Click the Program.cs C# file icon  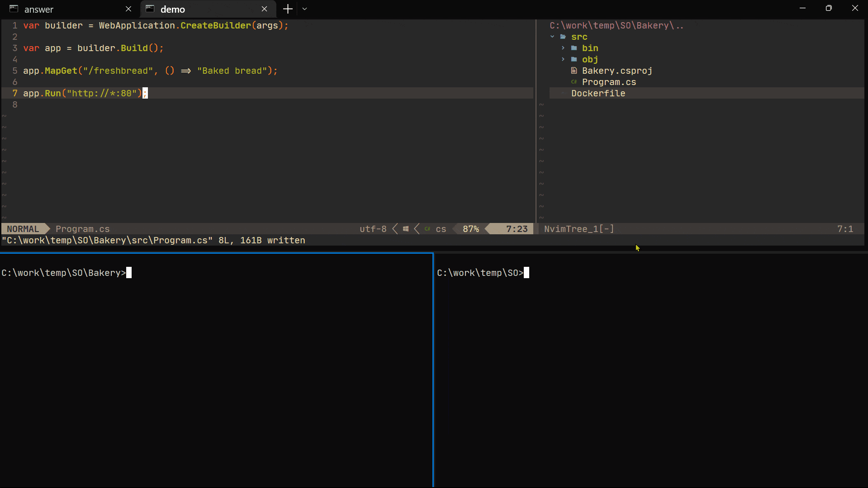point(574,82)
